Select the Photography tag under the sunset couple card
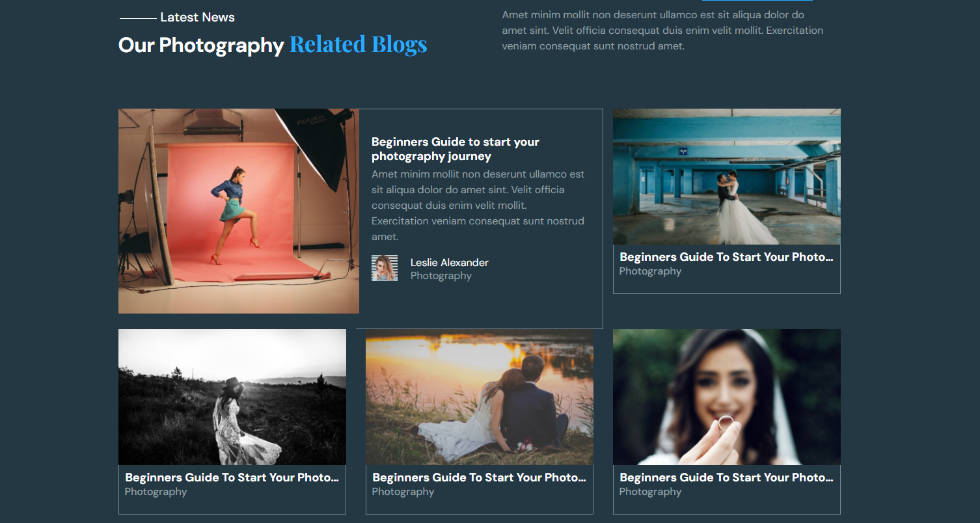Image resolution: width=980 pixels, height=523 pixels. (403, 492)
